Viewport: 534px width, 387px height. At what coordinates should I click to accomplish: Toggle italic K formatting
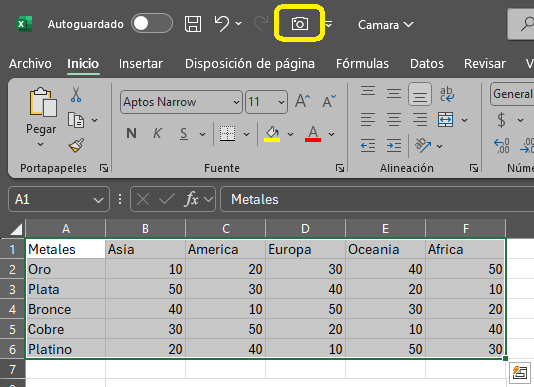click(157, 134)
